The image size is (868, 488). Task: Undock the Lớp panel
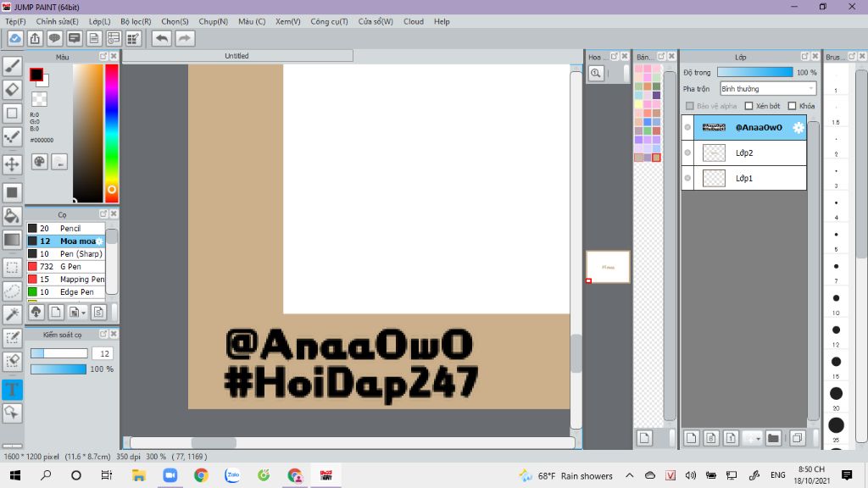coord(805,57)
